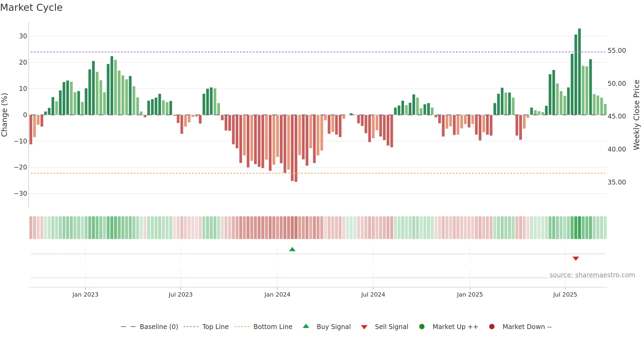Click the 40.00 price label
The height and width of the screenshot is (362, 644).
(x=617, y=149)
